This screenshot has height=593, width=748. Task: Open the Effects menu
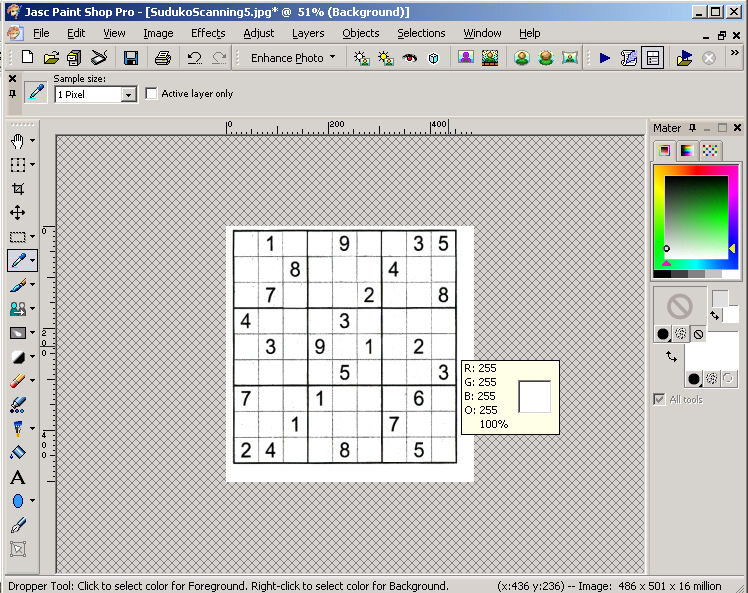point(208,33)
